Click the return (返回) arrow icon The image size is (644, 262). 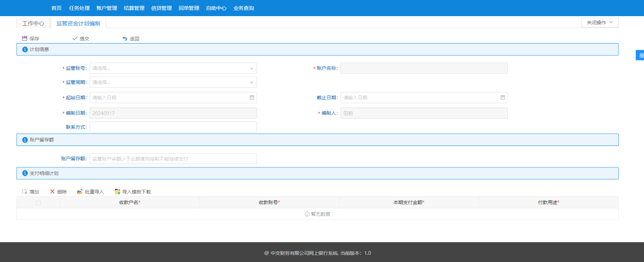point(125,39)
